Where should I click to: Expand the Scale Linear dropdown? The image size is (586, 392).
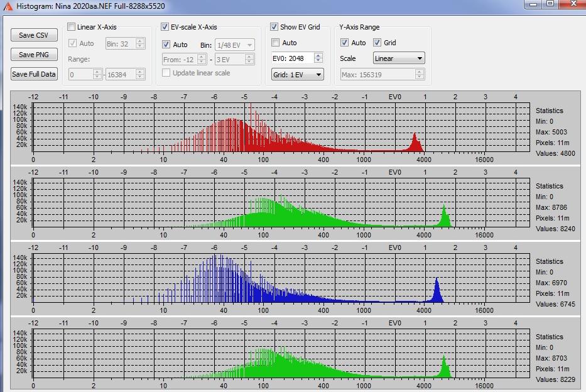coord(399,58)
